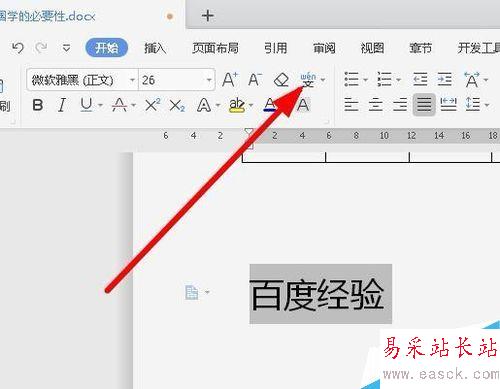Center align text
Image resolution: width=500 pixels, height=389 pixels.
(376, 105)
